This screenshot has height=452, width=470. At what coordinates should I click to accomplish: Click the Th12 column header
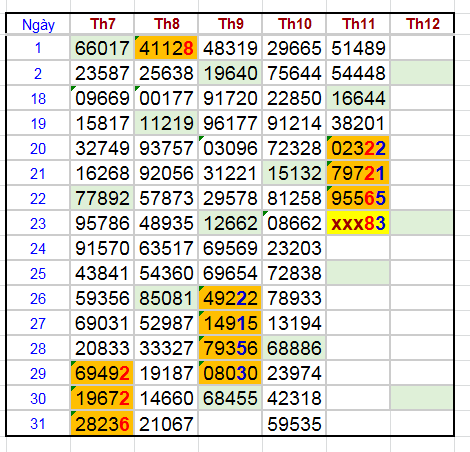[422, 24]
